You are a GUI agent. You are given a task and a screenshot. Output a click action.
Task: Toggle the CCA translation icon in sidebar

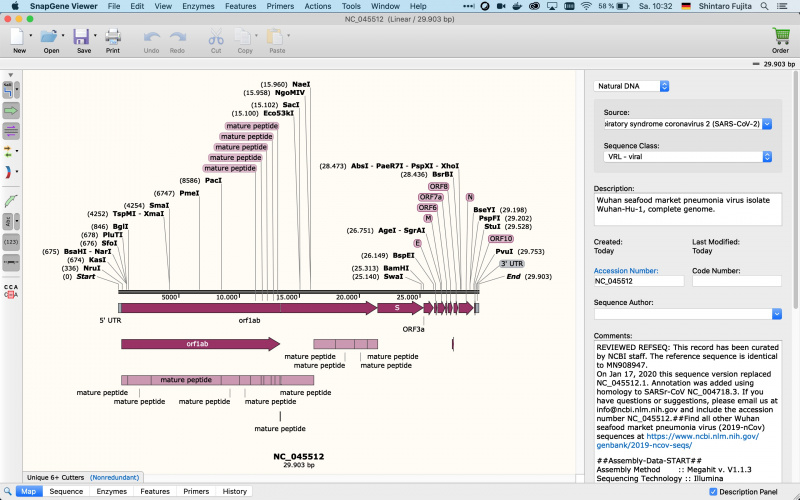point(11,291)
